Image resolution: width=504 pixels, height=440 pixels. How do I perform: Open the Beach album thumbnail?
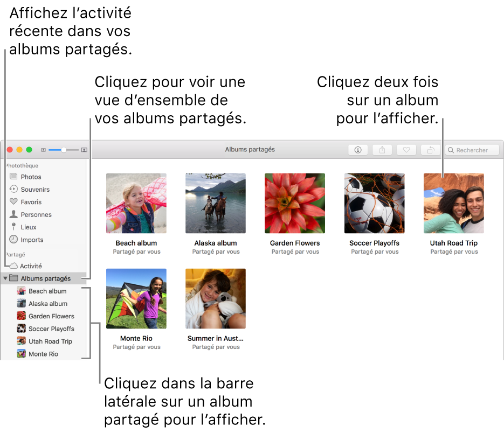click(x=136, y=203)
